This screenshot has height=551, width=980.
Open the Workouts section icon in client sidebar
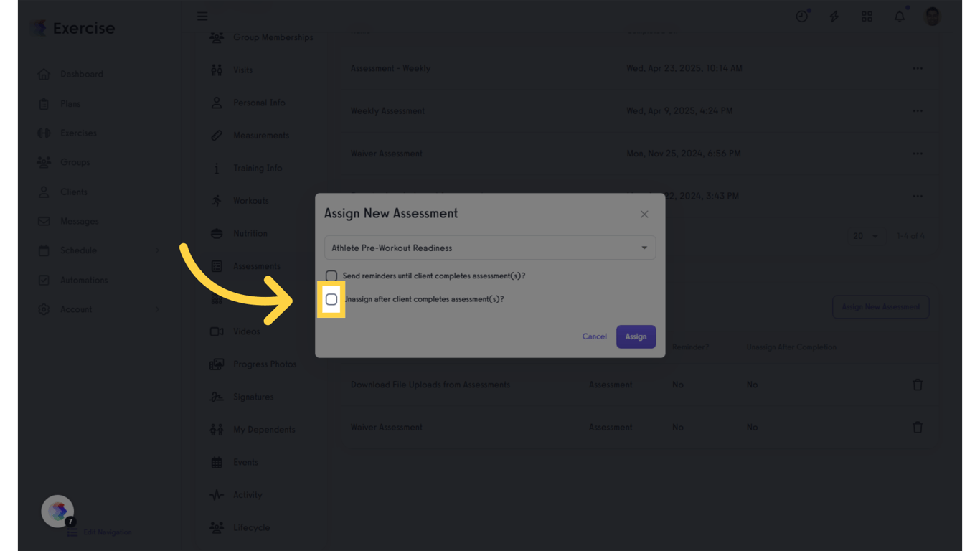216,200
